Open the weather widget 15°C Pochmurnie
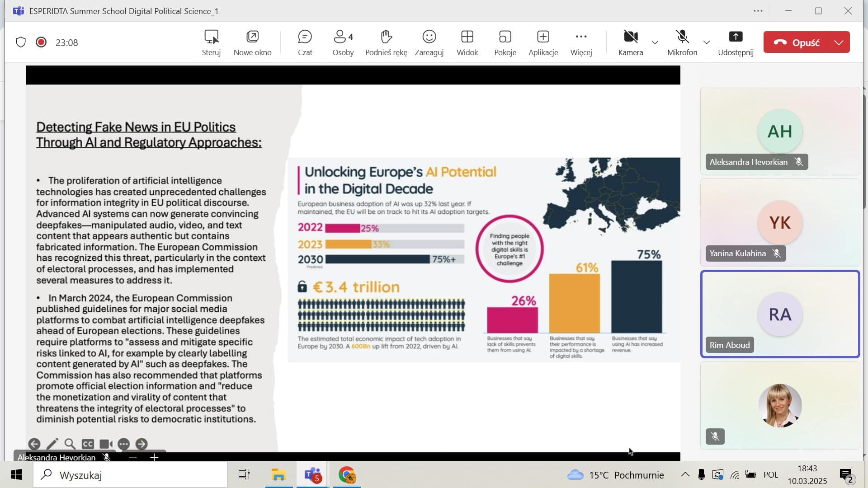 pos(616,475)
